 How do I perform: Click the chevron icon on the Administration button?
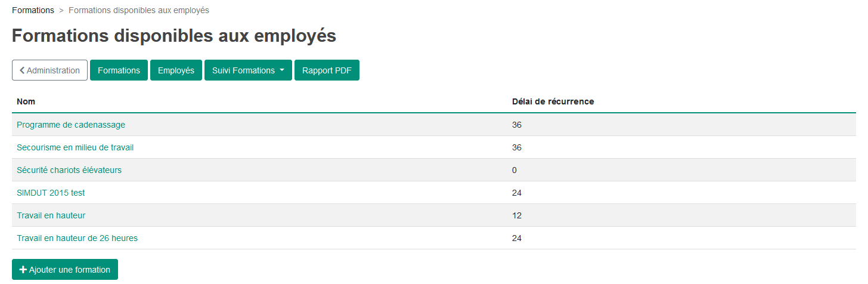pyautogui.click(x=22, y=70)
